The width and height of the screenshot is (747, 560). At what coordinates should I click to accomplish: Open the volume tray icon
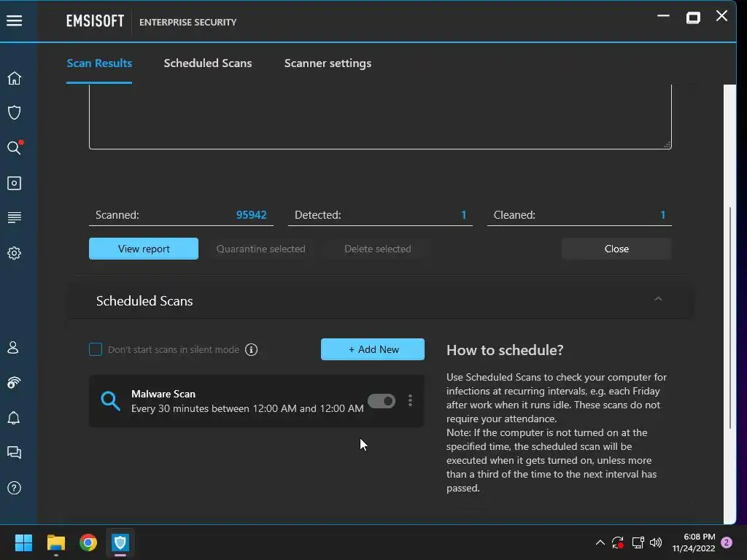click(656, 542)
